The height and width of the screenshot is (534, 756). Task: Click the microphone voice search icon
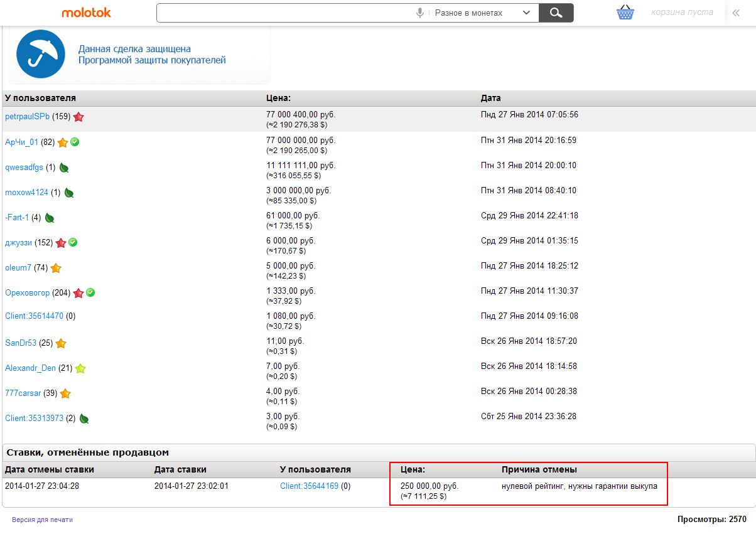(419, 13)
